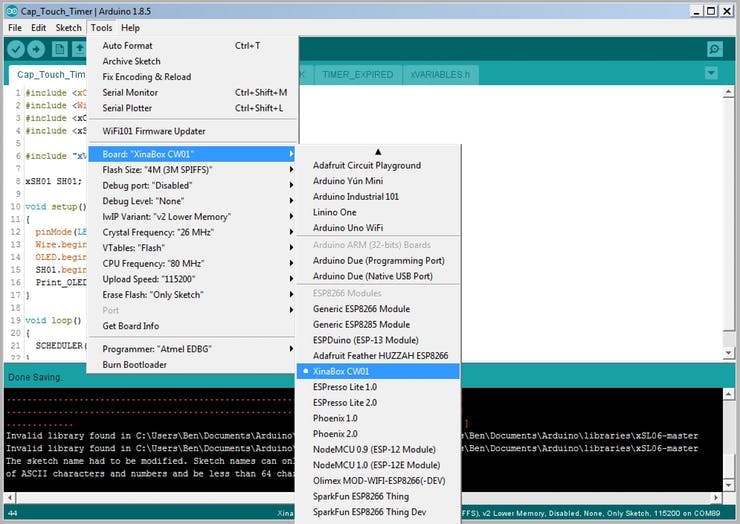Open the Sketch menu
The width and height of the screenshot is (740, 524).
coord(68,28)
